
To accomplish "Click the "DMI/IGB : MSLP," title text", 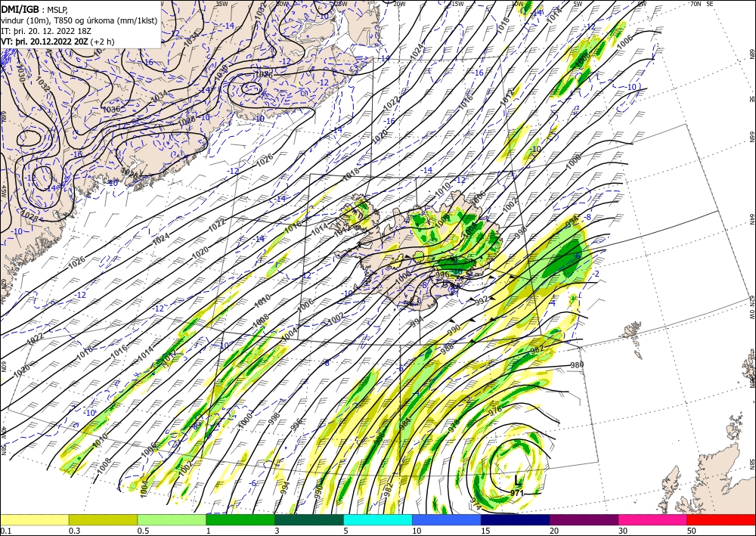I will click(x=36, y=9).
